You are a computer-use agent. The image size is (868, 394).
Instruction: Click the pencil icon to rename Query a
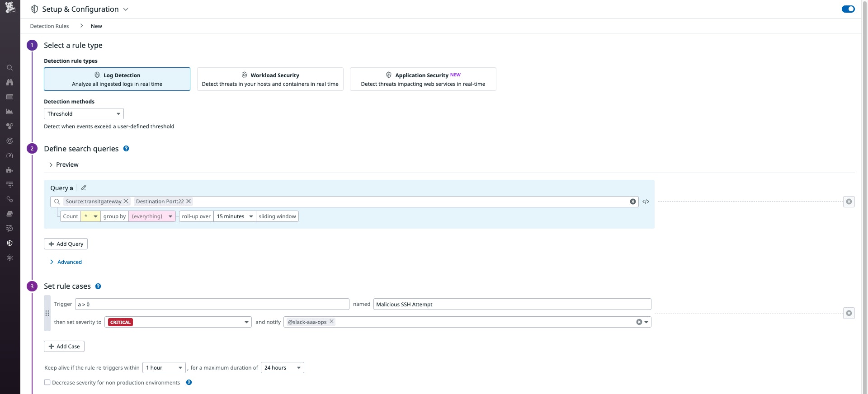coord(84,188)
